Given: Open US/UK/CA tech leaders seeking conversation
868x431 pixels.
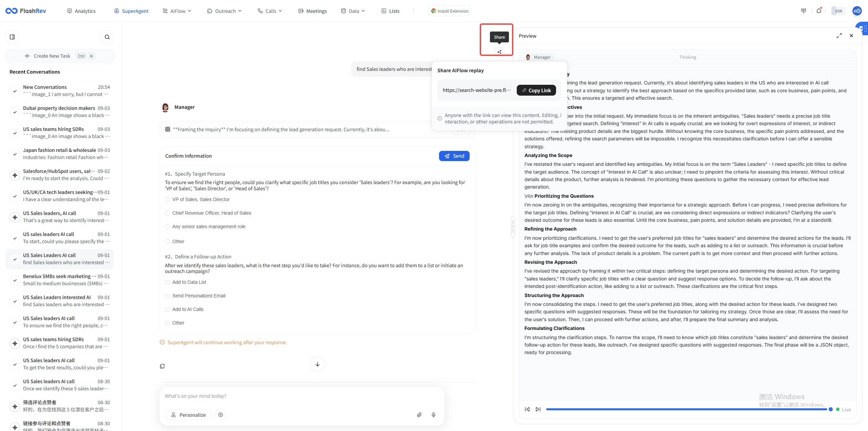Looking at the screenshot, I should tap(60, 196).
